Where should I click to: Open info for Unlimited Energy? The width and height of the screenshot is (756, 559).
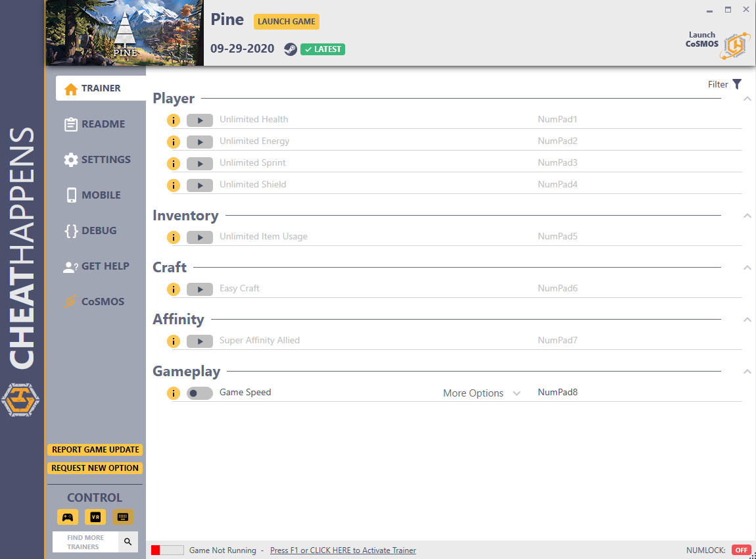pyautogui.click(x=174, y=142)
